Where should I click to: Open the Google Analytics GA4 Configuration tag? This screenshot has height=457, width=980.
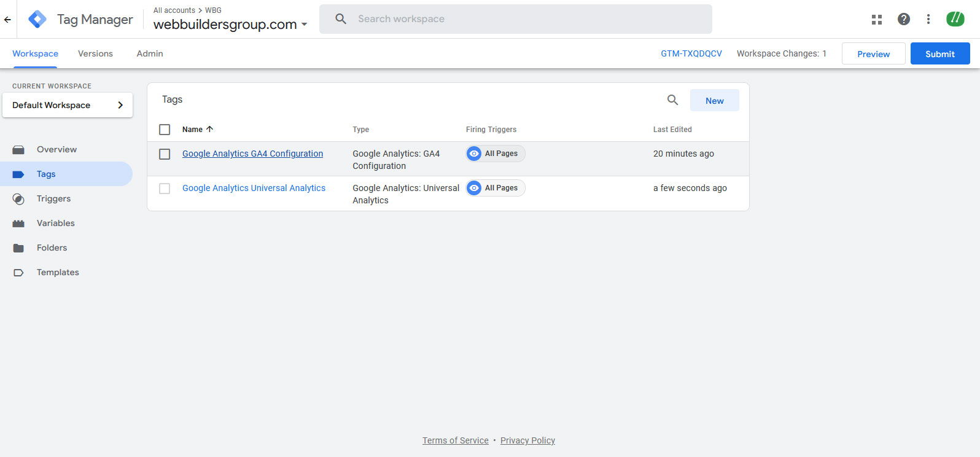[x=252, y=154]
